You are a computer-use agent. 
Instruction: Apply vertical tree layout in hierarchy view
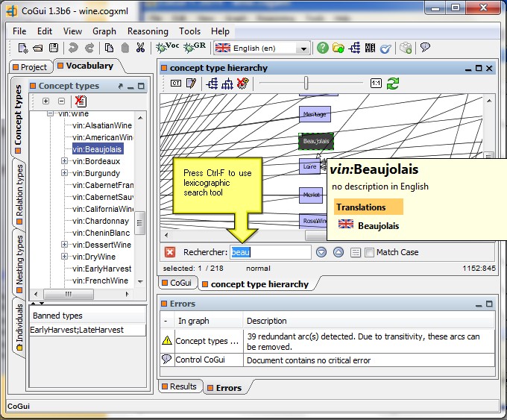tap(227, 84)
